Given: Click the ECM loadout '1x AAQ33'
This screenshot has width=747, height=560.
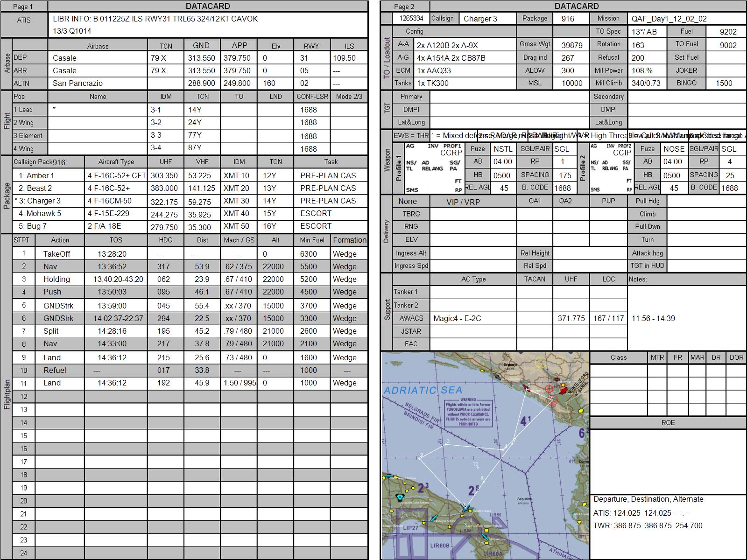Looking at the screenshot, I should [x=434, y=70].
